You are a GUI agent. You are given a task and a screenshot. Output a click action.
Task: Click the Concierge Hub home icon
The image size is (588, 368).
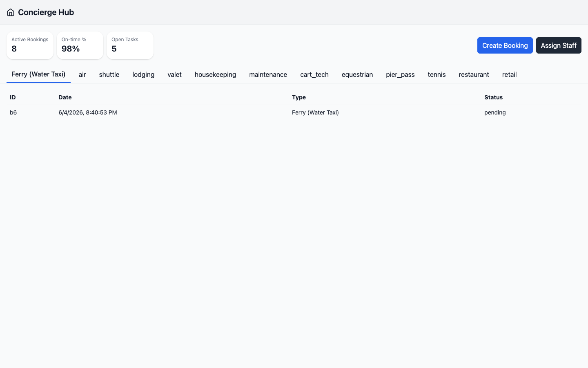tap(11, 12)
